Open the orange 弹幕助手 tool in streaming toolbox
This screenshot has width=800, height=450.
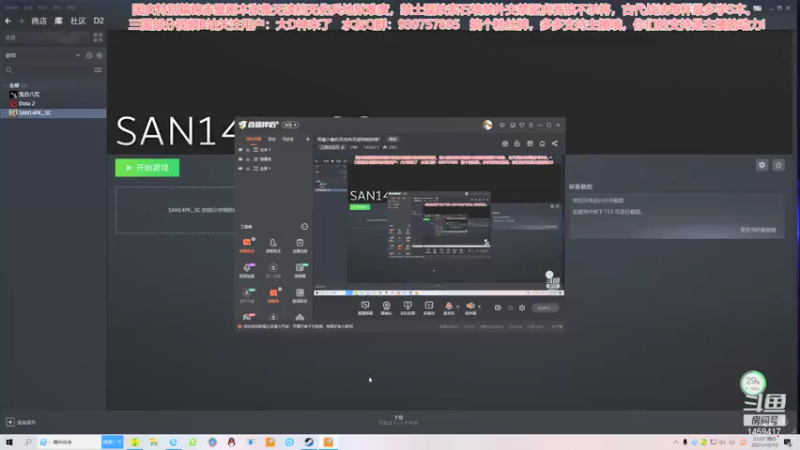point(247,245)
